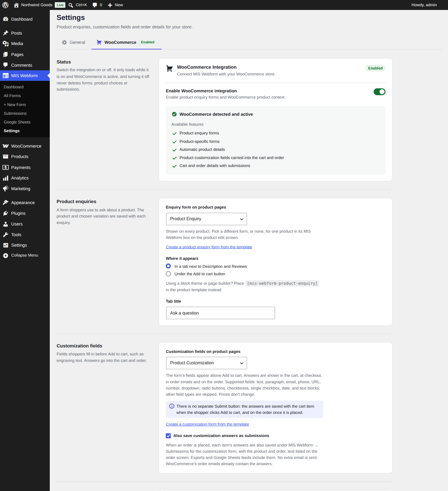
Task: Create a customization form from the template
Action: tap(207, 424)
